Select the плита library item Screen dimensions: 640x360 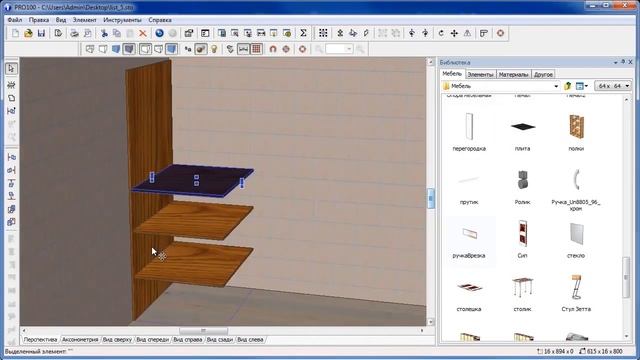coord(522,132)
